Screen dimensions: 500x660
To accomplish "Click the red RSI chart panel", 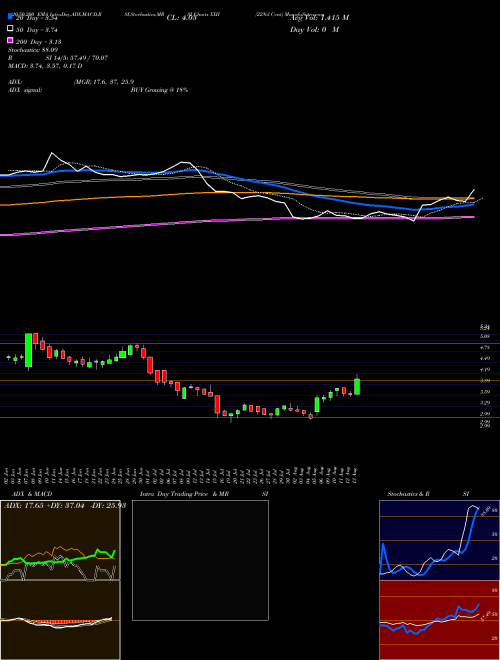I will (439, 620).
